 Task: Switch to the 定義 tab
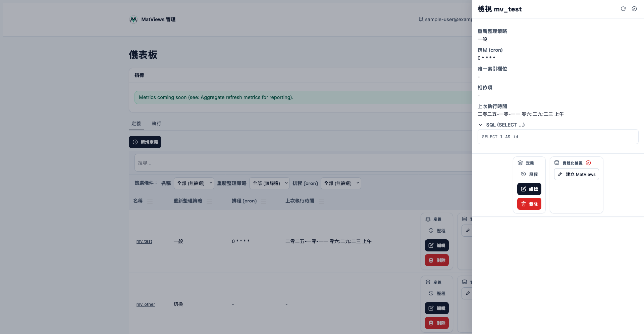136,124
